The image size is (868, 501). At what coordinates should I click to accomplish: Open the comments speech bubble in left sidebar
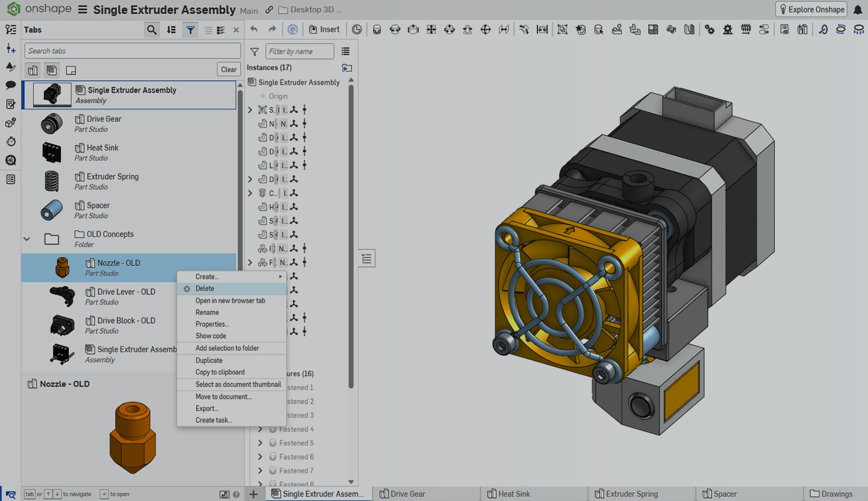tap(11, 85)
